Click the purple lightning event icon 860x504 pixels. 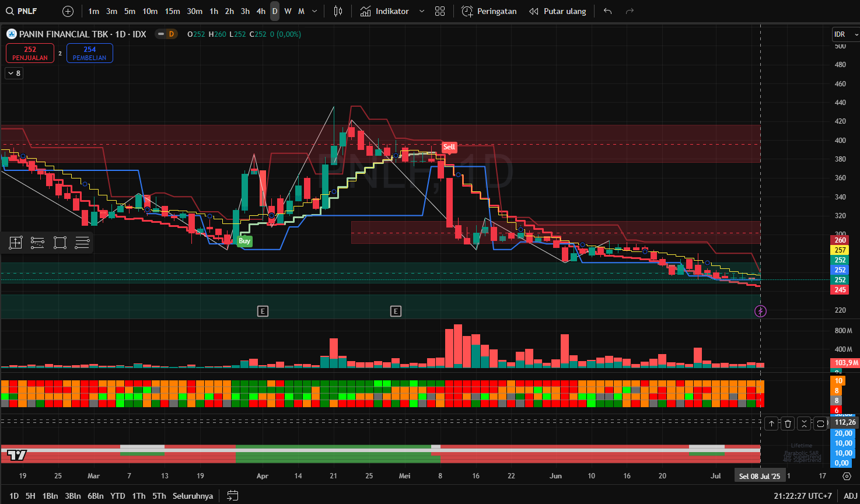tap(760, 311)
